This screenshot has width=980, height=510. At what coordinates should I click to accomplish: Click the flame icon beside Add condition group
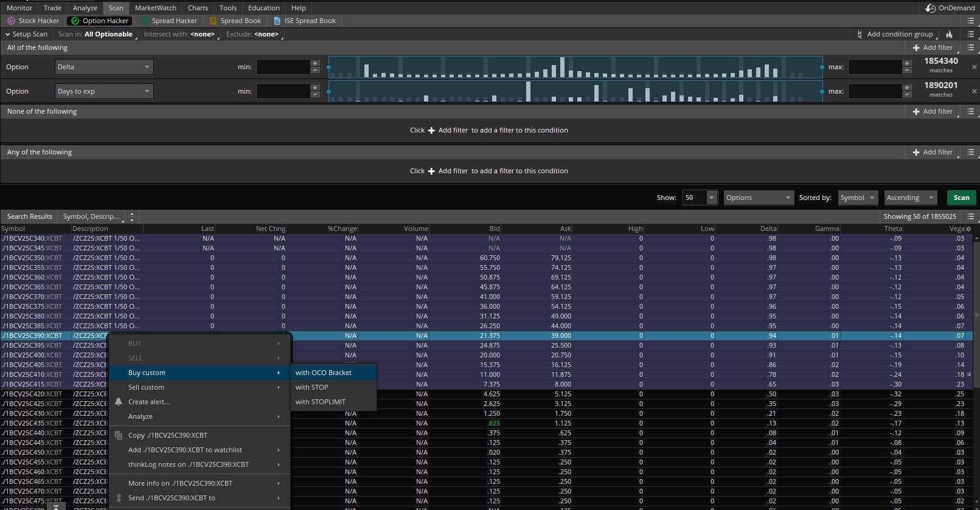pos(949,34)
